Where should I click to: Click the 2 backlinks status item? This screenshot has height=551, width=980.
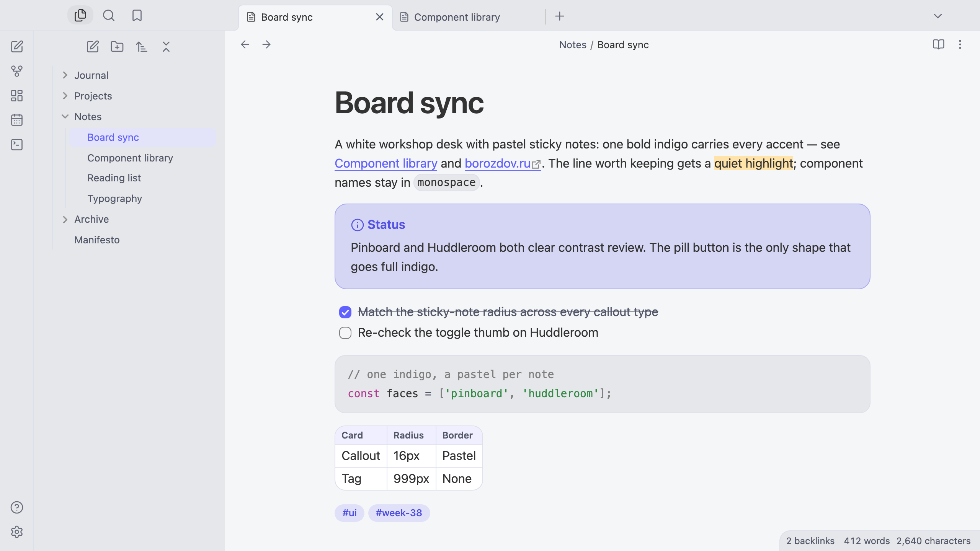click(x=810, y=541)
